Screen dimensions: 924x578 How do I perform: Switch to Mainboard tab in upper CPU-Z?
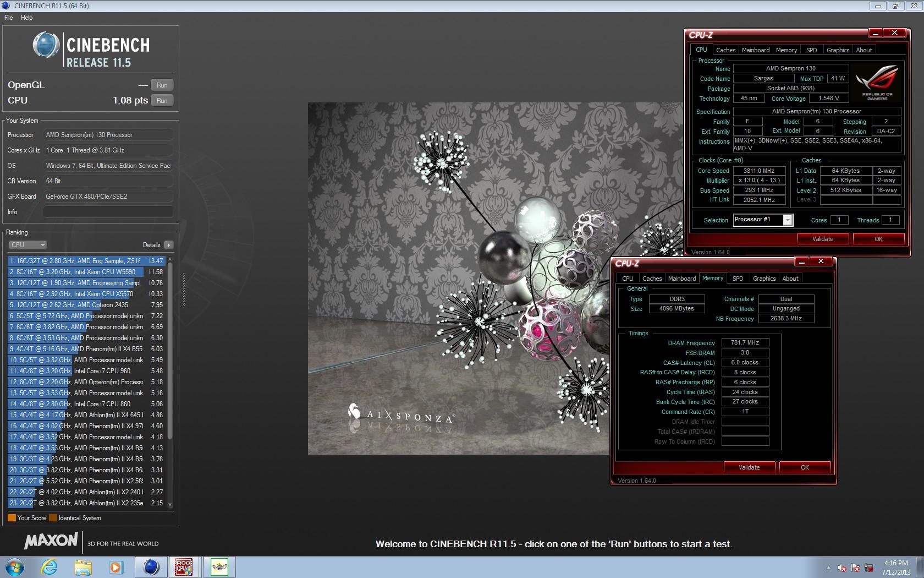pyautogui.click(x=756, y=50)
